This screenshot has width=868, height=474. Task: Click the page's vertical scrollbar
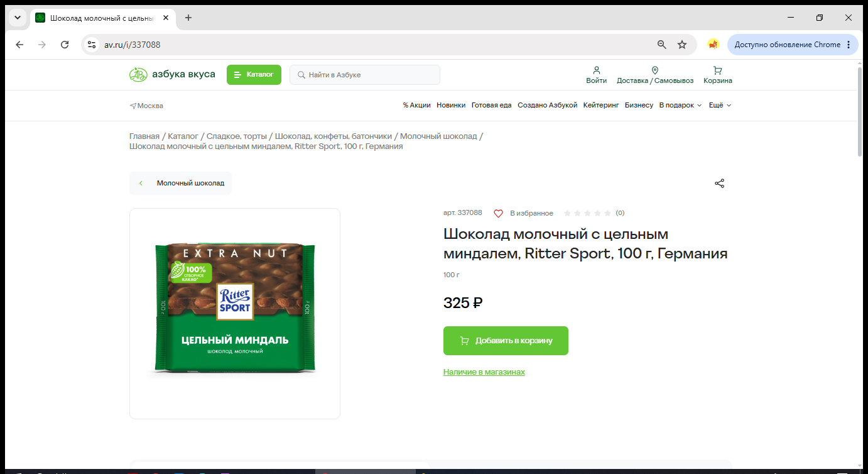(x=860, y=111)
